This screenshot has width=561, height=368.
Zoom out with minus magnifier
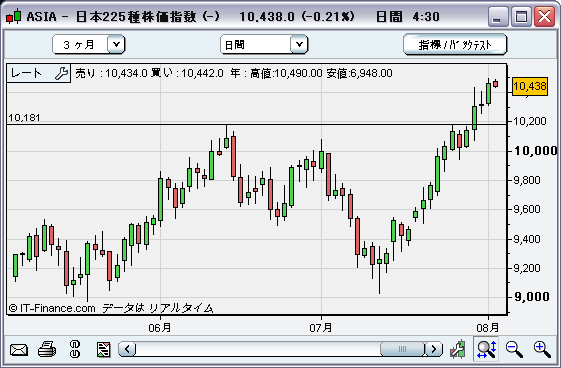[x=514, y=349]
